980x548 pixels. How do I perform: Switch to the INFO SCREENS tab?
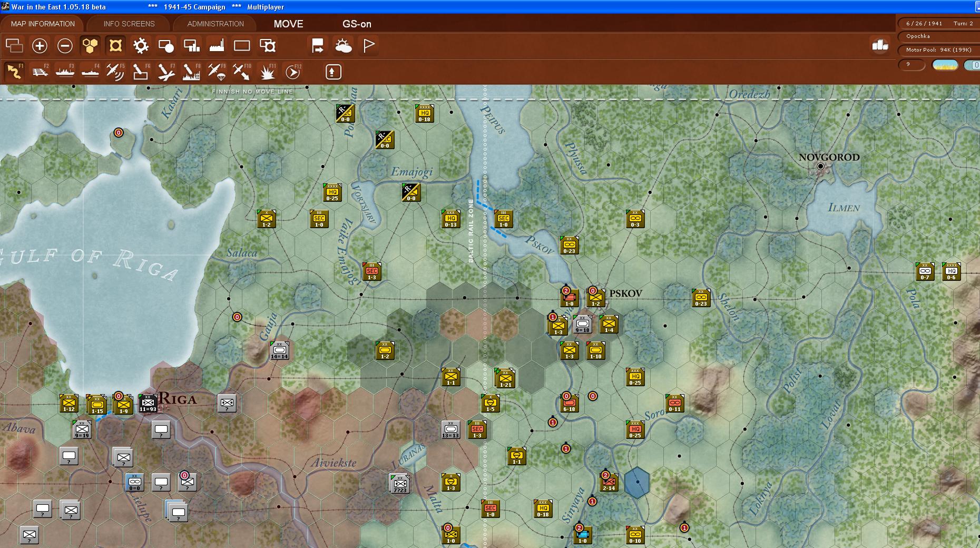pyautogui.click(x=129, y=24)
